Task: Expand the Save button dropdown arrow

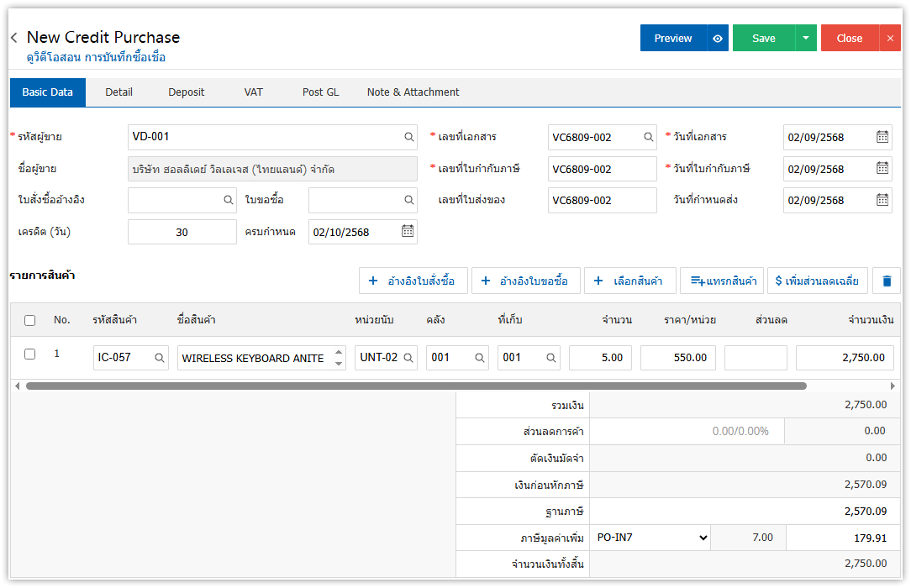Action: [x=806, y=38]
